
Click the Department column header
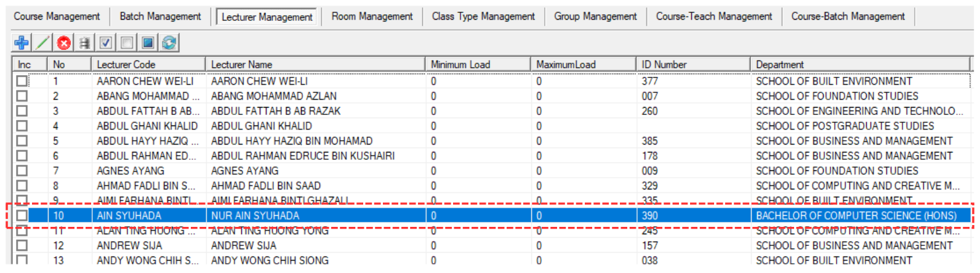[x=859, y=65]
